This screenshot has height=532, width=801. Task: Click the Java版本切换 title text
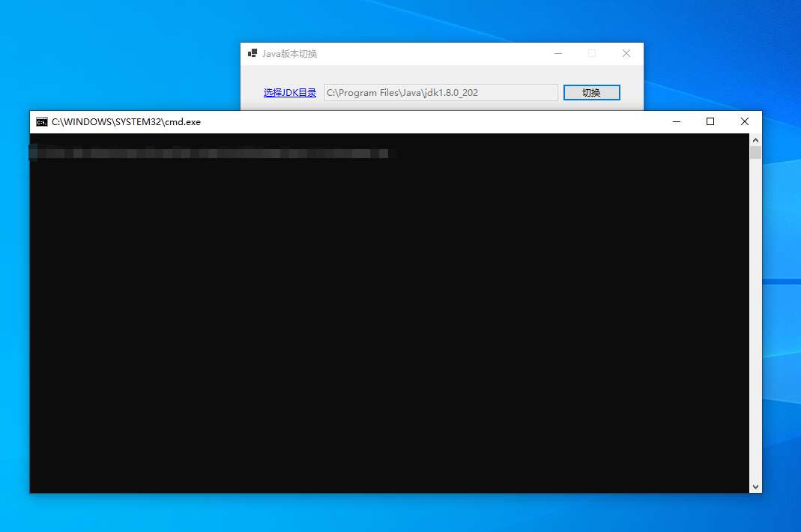click(x=290, y=54)
